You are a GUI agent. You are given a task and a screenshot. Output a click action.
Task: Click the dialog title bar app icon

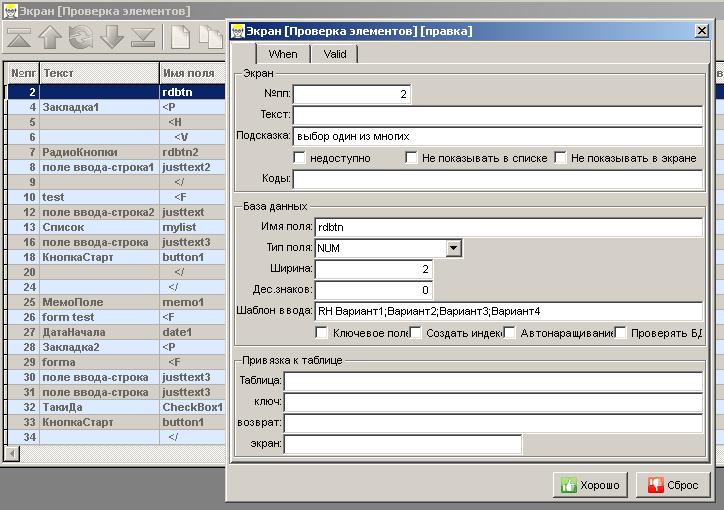click(238, 31)
